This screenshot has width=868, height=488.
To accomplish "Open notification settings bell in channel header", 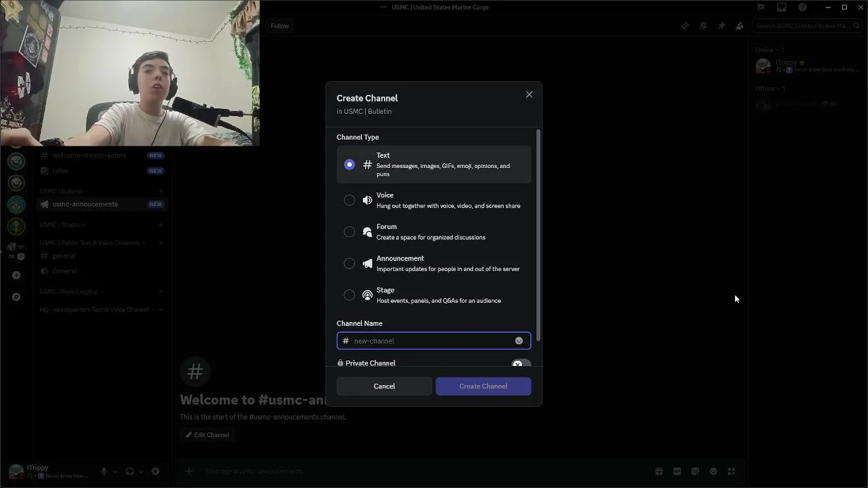I will coord(703,26).
